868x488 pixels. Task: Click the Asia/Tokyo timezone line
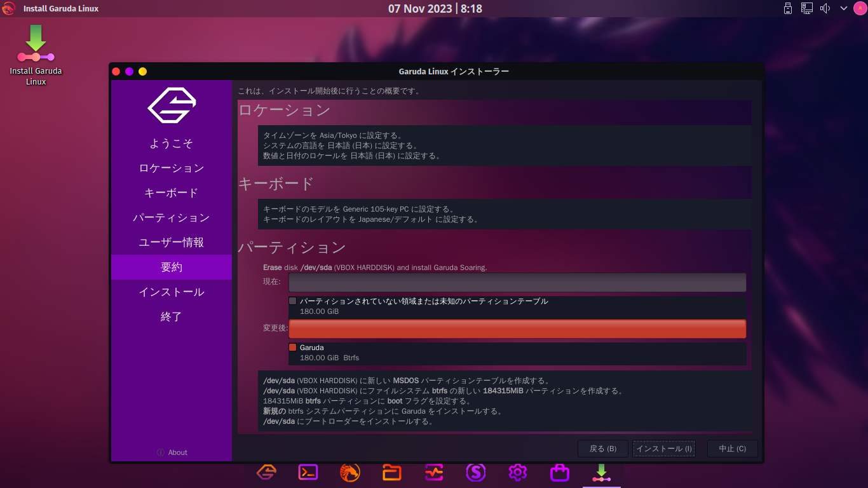pyautogui.click(x=332, y=135)
